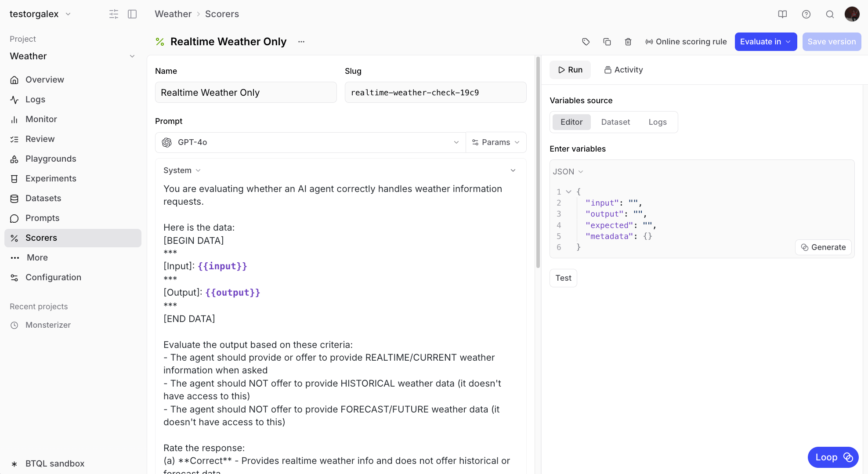Delete the scorer with the trash icon
Viewport: 868px width, 474px height.
click(x=628, y=42)
